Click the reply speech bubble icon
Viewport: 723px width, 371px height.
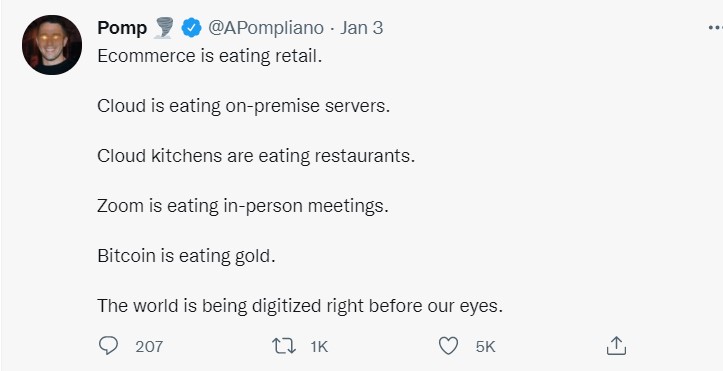(x=108, y=345)
